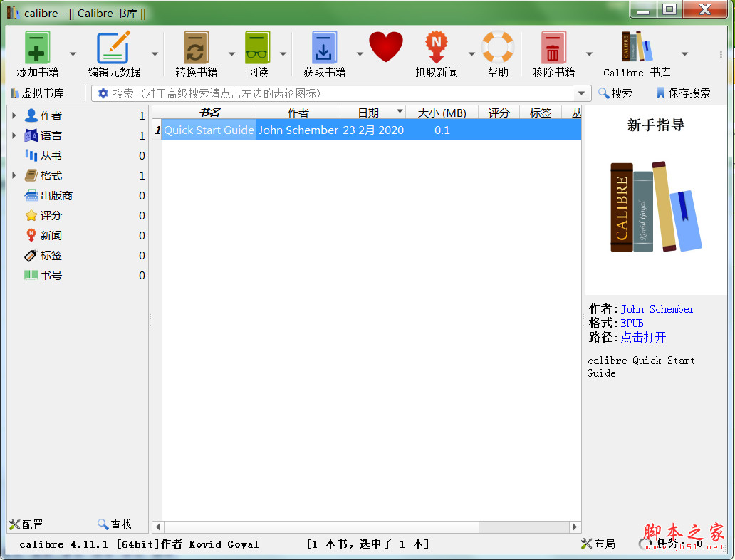
Task: Open dropdown arrow next to 阅读
Action: click(283, 54)
